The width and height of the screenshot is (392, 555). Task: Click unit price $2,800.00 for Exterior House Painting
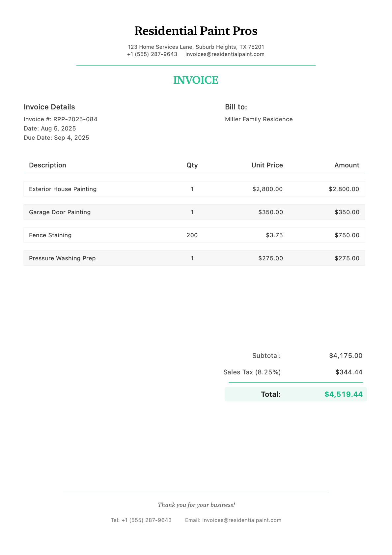pos(267,189)
